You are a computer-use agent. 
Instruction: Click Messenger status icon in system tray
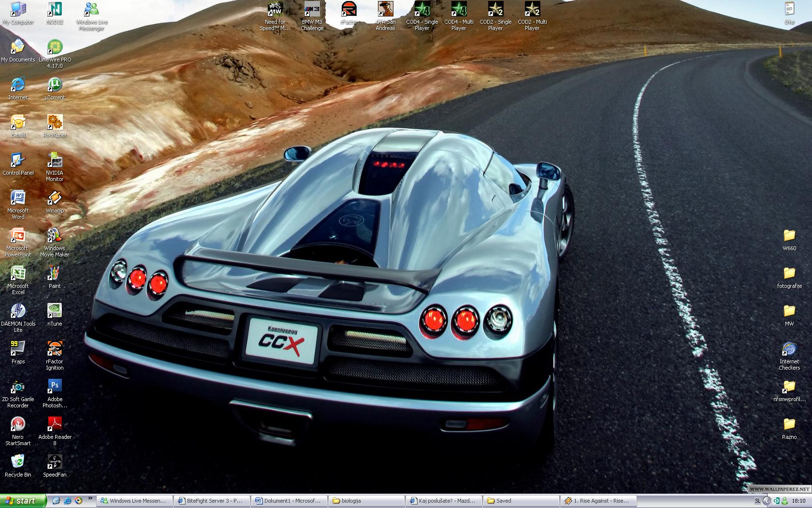click(784, 501)
